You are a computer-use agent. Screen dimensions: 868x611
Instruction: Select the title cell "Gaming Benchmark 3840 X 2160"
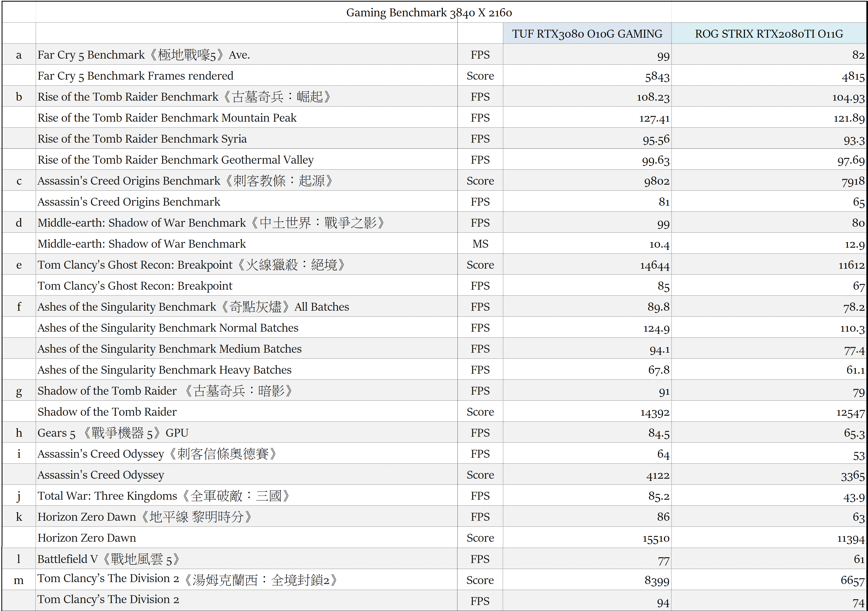pos(429,13)
